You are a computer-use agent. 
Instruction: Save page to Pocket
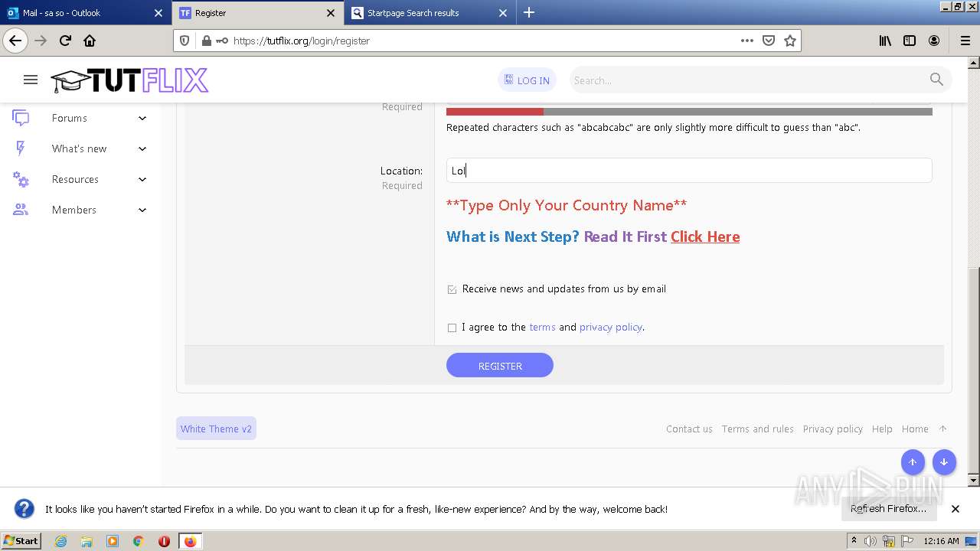769,41
